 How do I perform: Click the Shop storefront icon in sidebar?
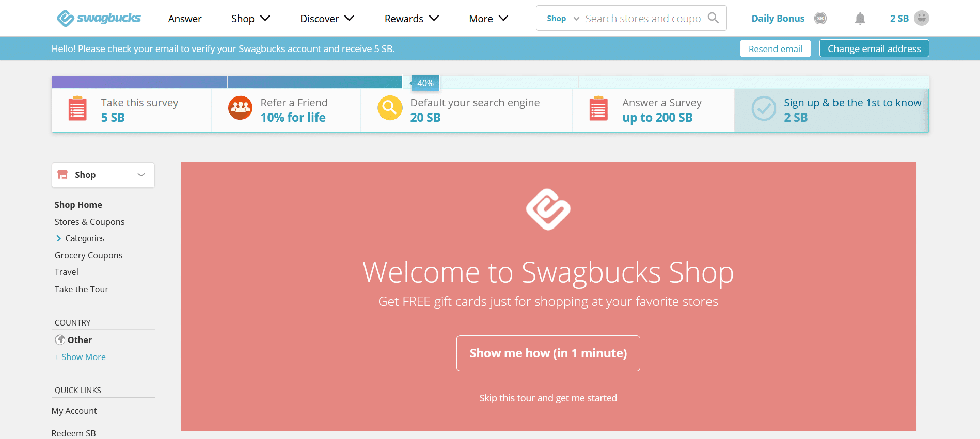point(62,174)
